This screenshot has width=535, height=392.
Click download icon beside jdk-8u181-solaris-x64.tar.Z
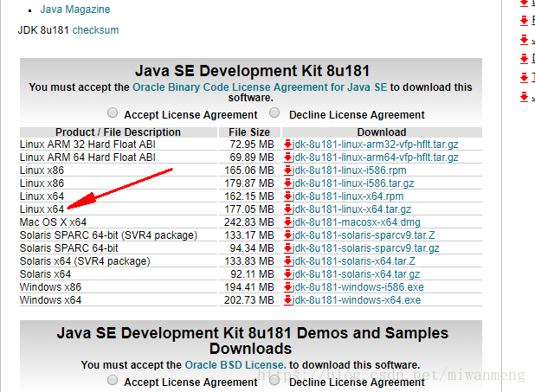point(287,261)
